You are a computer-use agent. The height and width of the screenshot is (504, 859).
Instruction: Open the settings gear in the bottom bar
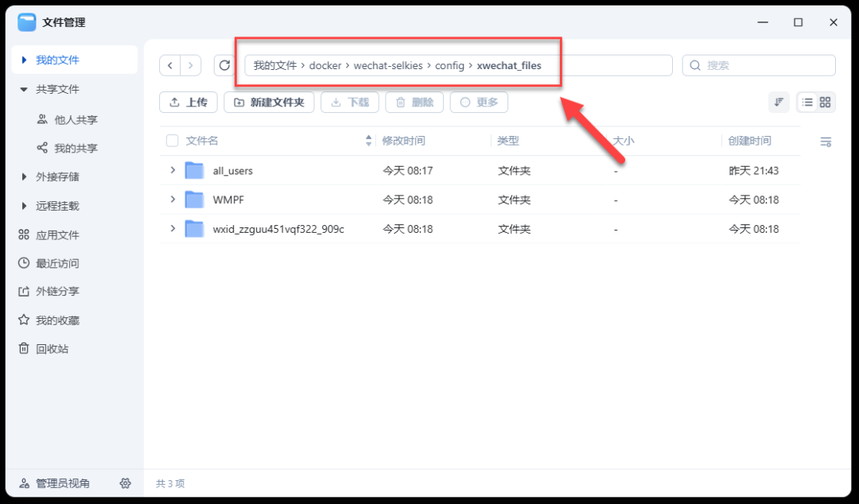pos(125,483)
